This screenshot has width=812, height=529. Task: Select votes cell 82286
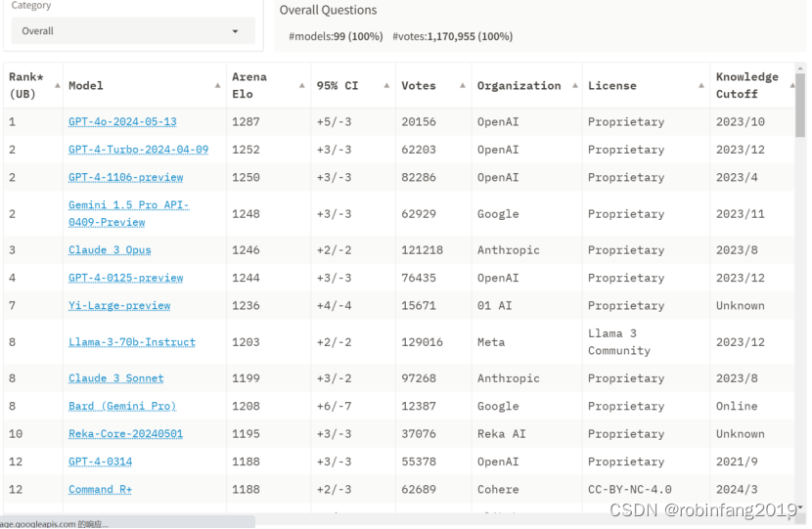[419, 178]
